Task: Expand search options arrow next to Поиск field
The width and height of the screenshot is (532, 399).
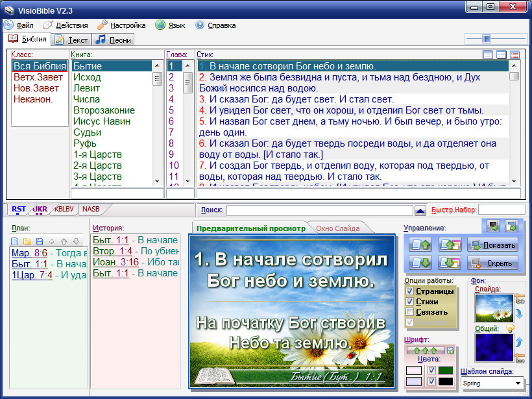Action: coord(420,210)
